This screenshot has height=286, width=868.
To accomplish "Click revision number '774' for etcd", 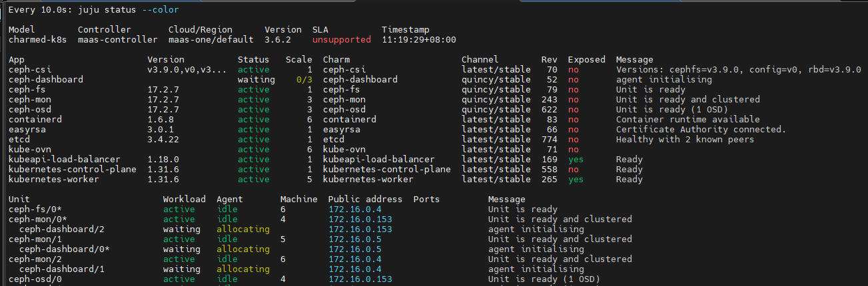I will click(x=550, y=140).
